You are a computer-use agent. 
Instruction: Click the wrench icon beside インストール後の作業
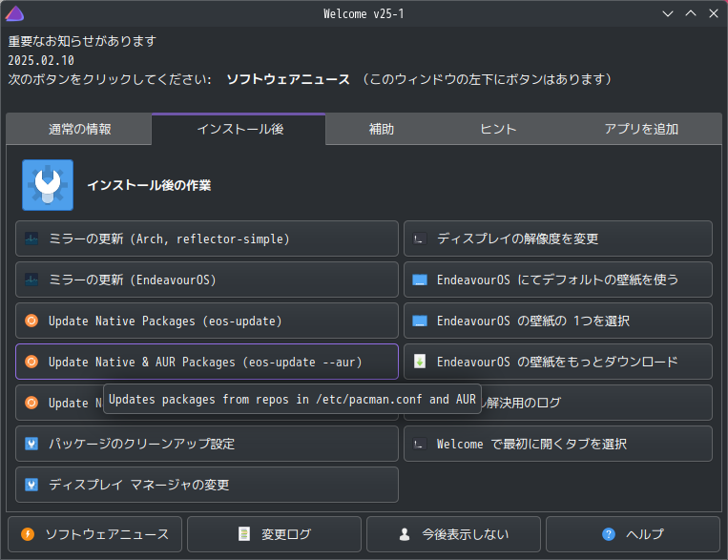tap(48, 185)
